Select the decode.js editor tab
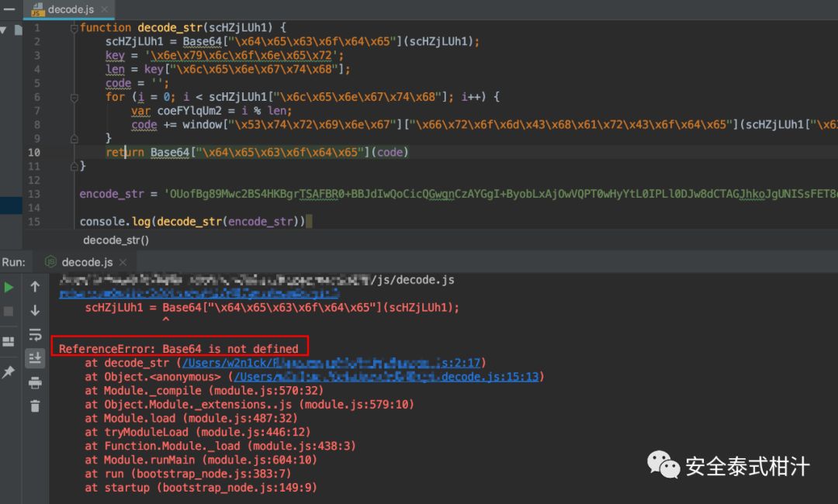Image resolution: width=838 pixels, height=504 pixels. [70, 10]
